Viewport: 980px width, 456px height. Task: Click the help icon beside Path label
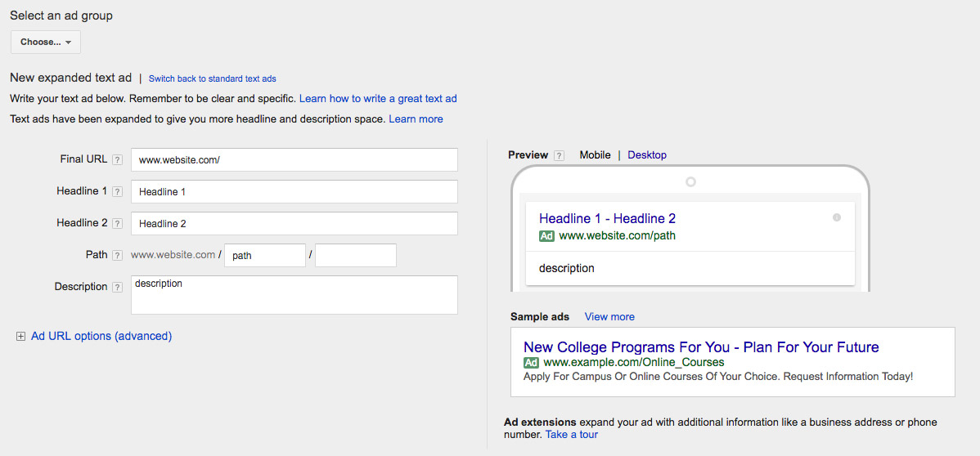coord(117,255)
